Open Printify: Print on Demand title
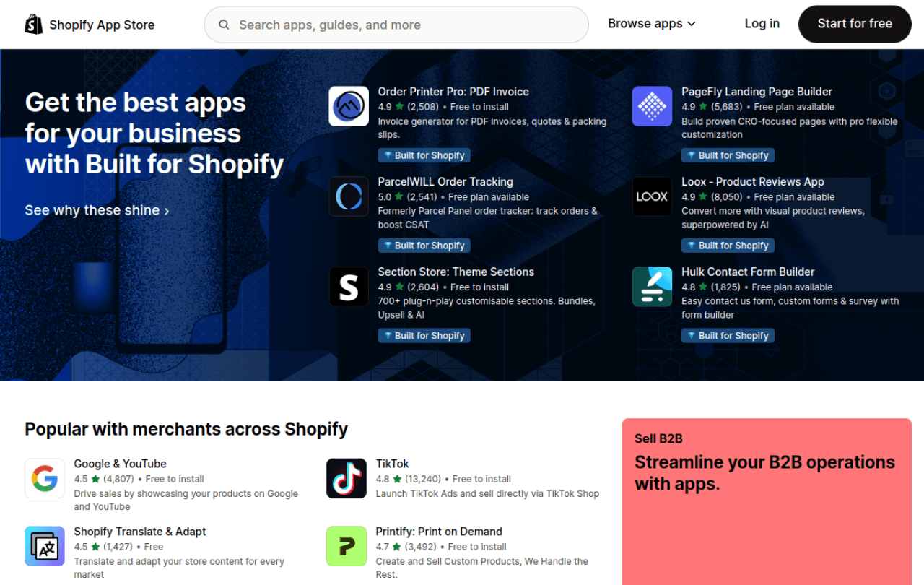 click(x=439, y=532)
